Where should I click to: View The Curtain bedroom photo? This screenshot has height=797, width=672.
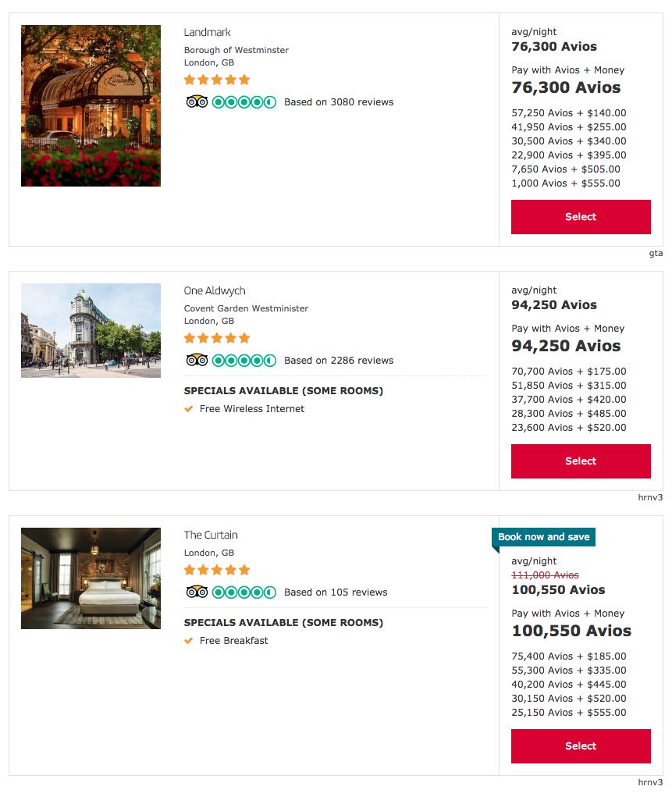(91, 578)
